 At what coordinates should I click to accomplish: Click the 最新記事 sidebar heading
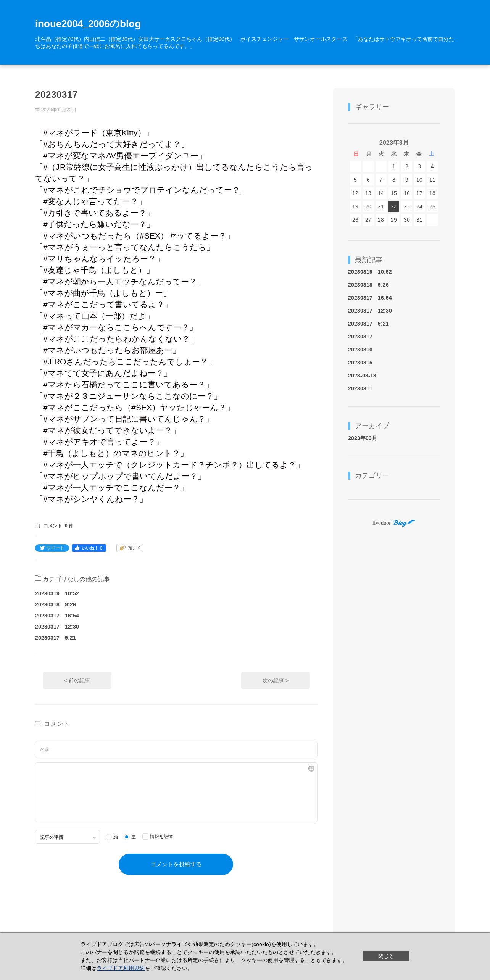[x=369, y=260]
